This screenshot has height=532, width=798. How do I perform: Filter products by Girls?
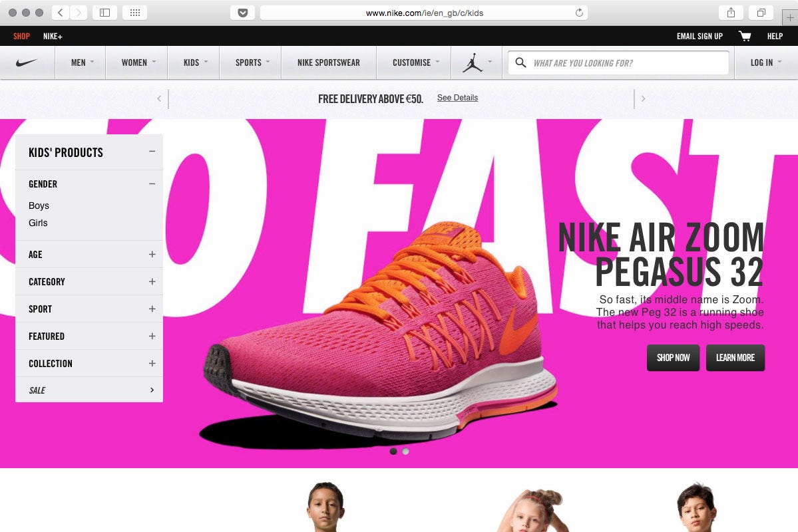pyautogui.click(x=38, y=223)
